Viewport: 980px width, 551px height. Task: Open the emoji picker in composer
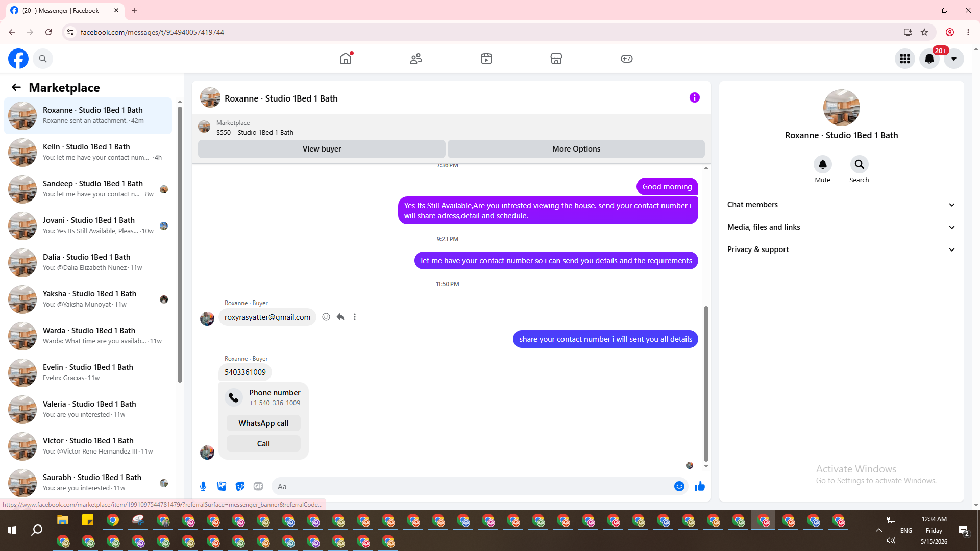(679, 486)
